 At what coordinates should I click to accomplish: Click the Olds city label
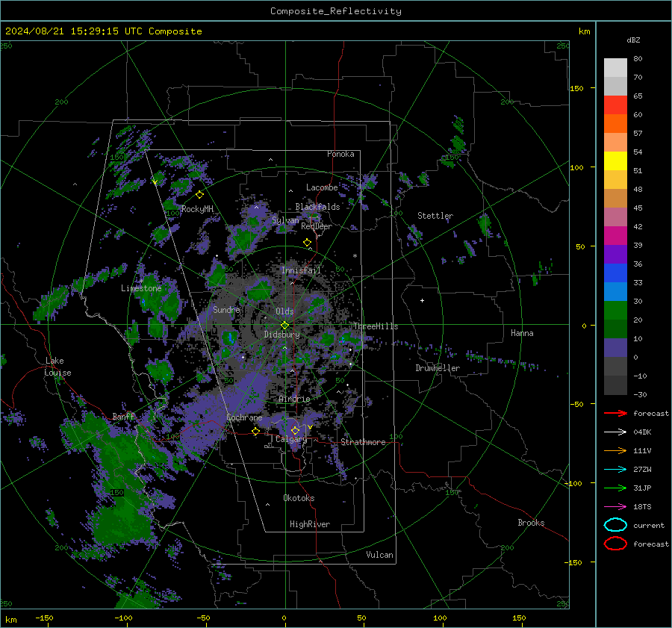tap(284, 311)
